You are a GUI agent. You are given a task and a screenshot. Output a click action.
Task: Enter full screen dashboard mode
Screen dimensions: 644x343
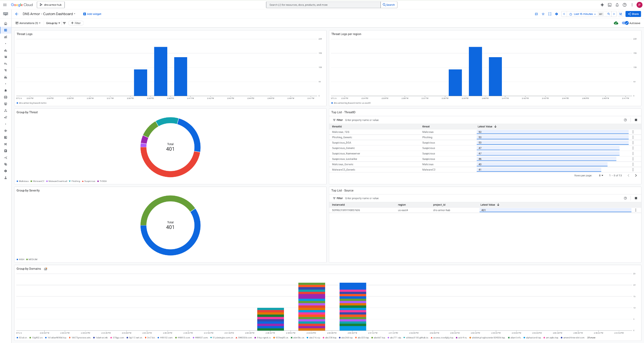(x=550, y=14)
